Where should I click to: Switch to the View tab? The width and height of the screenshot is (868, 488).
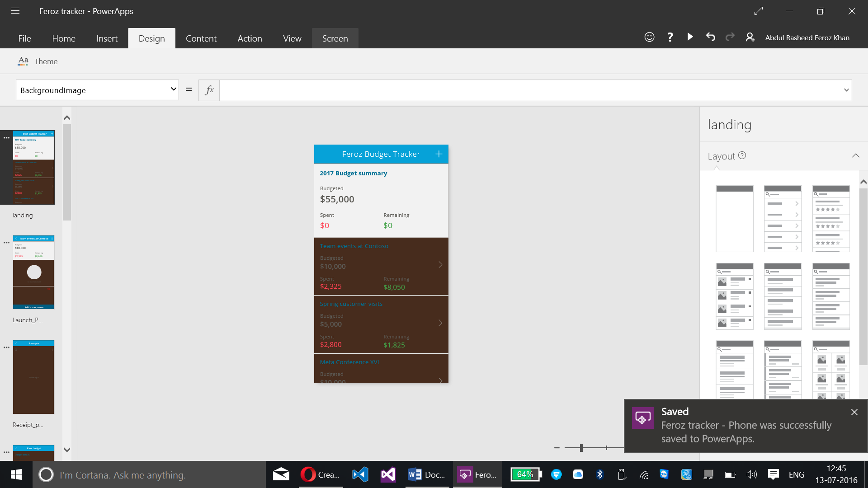click(292, 38)
